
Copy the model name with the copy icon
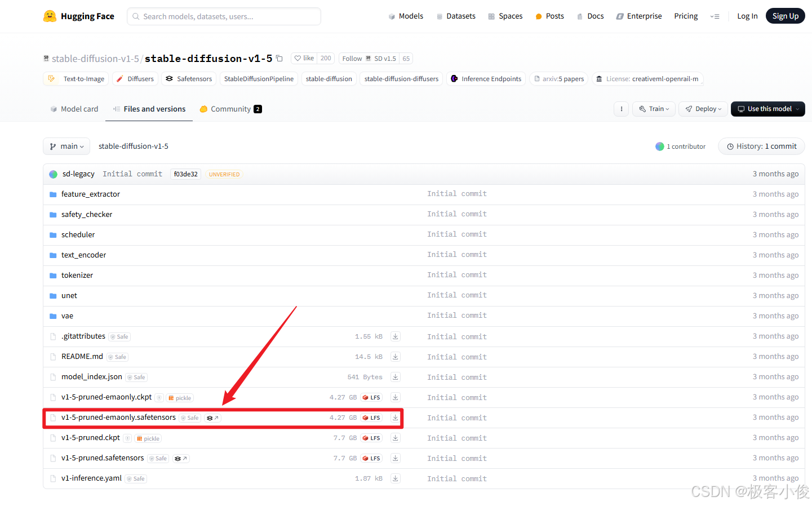[x=279, y=58]
